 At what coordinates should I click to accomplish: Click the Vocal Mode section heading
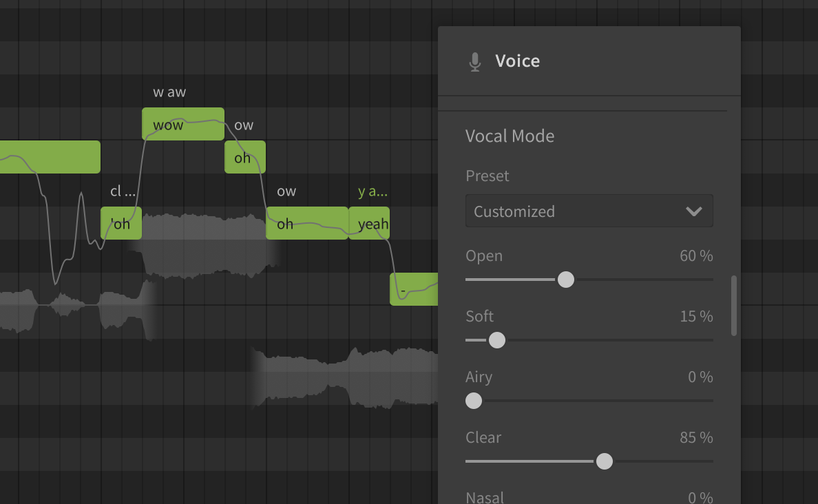(510, 136)
